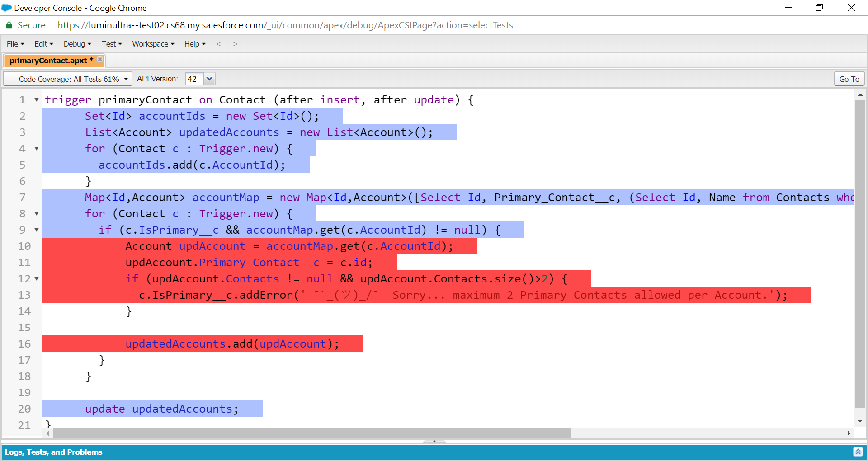This screenshot has width=868, height=461.
Task: Click the splitter grip above the Logs panel
Action: point(434,442)
